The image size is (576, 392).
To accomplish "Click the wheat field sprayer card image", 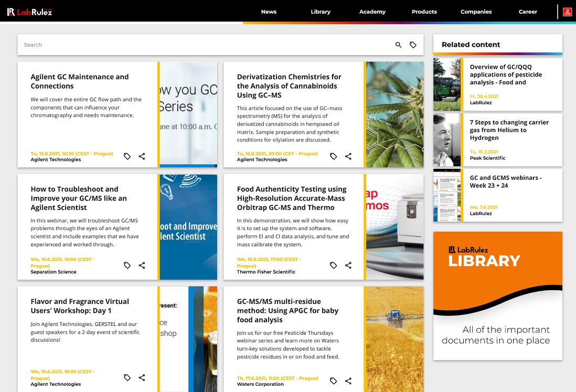I will pos(395,339).
